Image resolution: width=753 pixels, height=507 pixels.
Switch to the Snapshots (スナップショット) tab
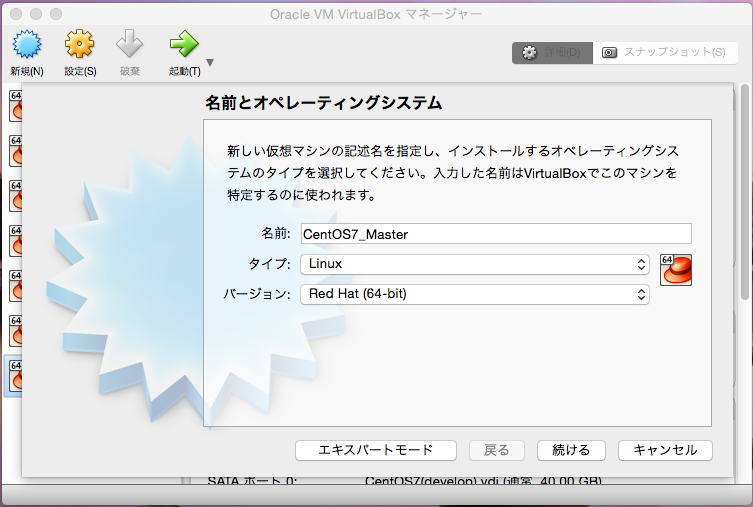tap(665, 52)
